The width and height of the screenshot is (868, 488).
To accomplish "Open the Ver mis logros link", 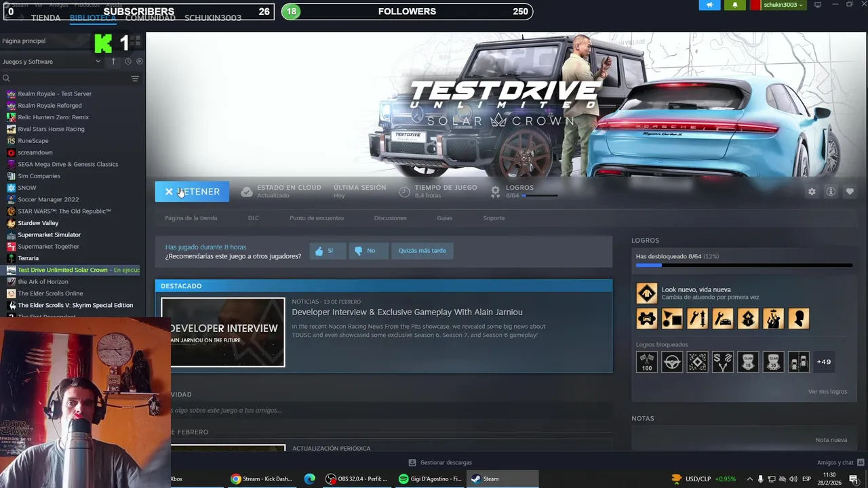I will click(827, 392).
